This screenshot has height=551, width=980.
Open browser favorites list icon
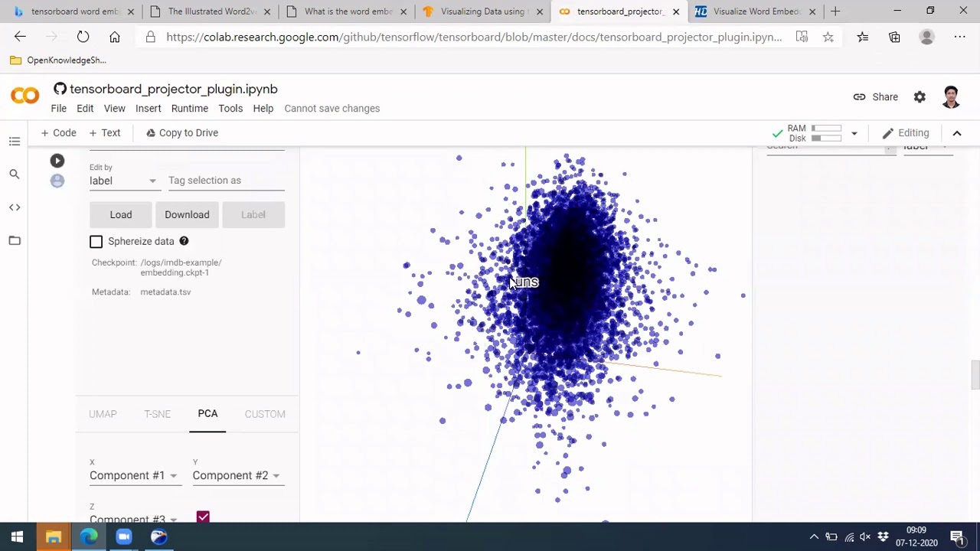863,37
